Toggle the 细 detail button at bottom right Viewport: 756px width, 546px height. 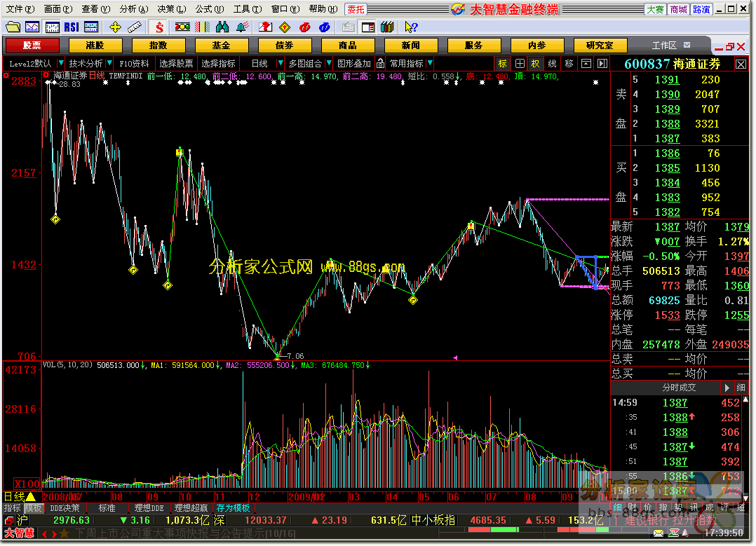tap(617, 507)
